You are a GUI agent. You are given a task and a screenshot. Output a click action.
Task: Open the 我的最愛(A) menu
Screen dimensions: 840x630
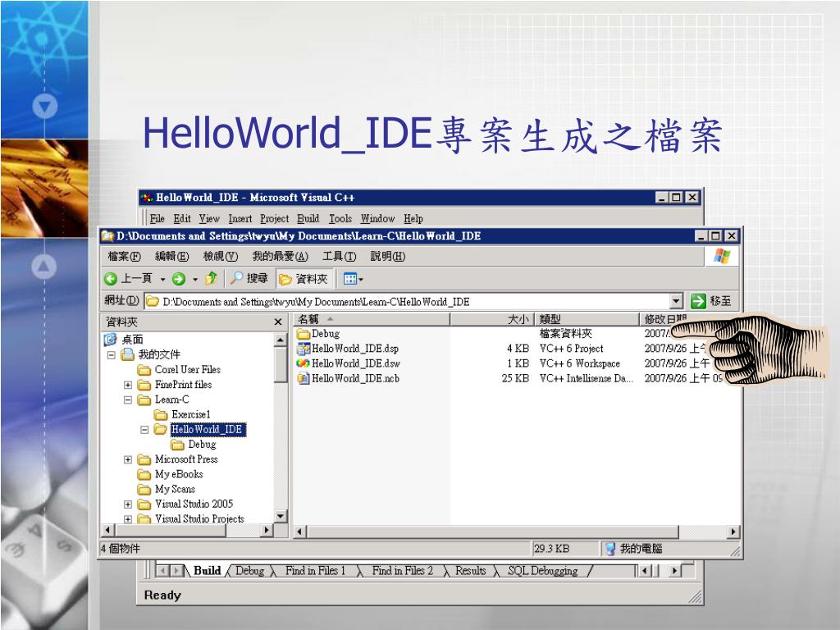click(x=281, y=257)
